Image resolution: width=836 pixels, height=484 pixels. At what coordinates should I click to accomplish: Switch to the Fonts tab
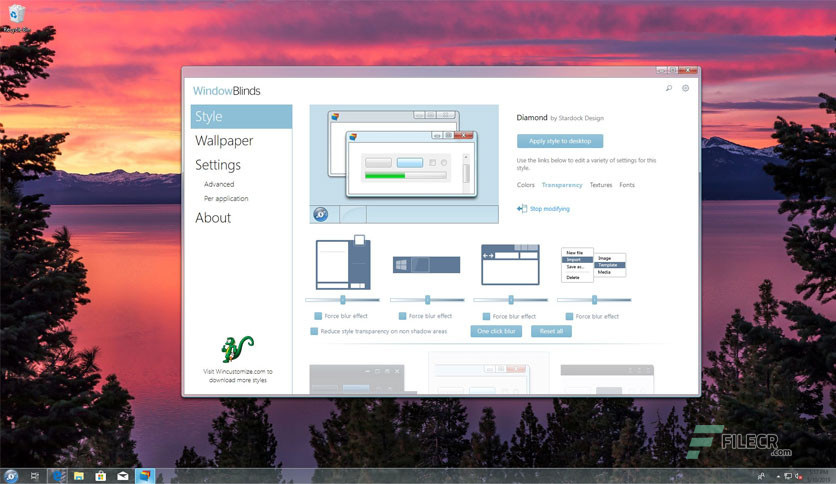626,185
